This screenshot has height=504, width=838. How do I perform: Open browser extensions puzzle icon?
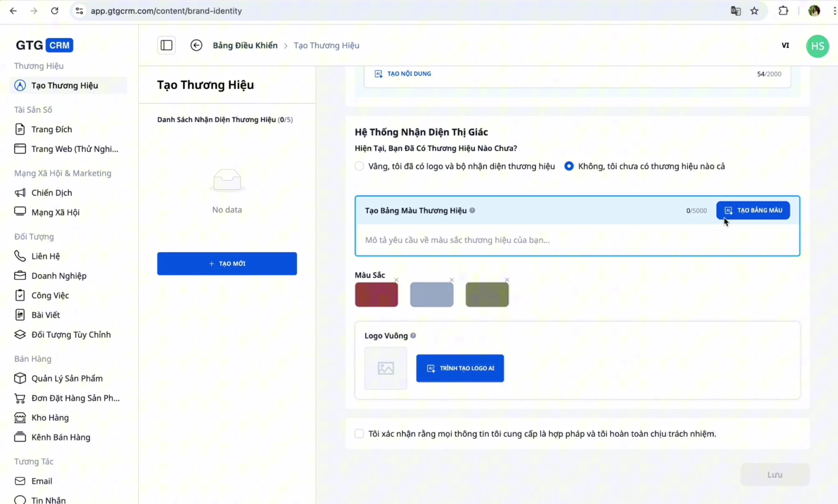[x=783, y=11]
